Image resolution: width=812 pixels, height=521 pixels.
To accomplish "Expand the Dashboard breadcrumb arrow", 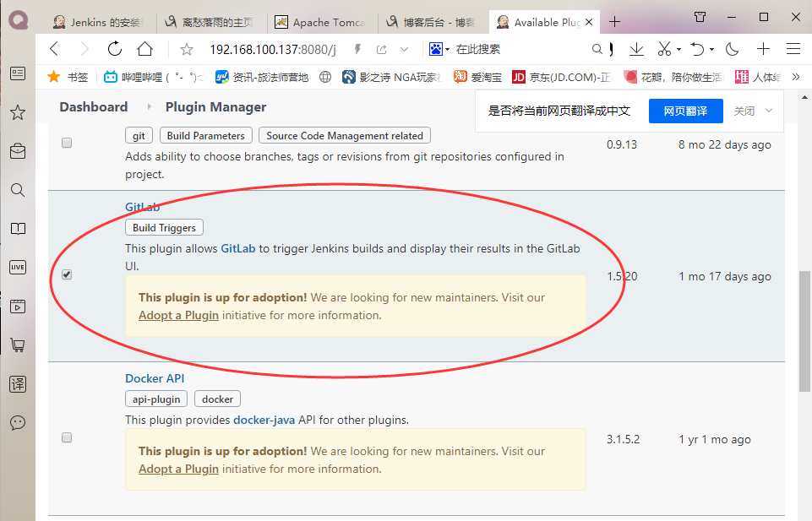I will point(150,106).
